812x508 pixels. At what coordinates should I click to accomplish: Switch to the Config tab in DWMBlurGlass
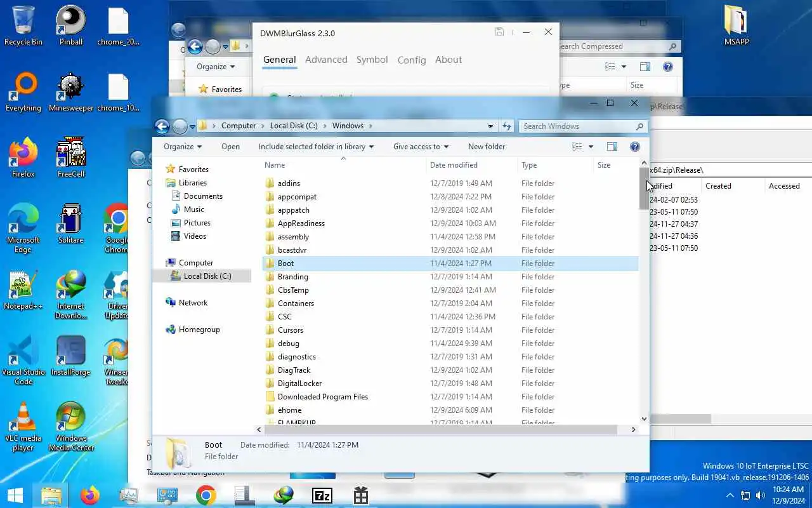(412, 60)
